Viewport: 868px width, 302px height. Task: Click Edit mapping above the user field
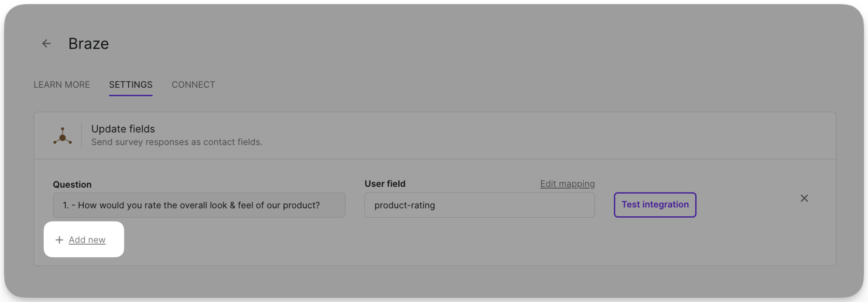567,183
